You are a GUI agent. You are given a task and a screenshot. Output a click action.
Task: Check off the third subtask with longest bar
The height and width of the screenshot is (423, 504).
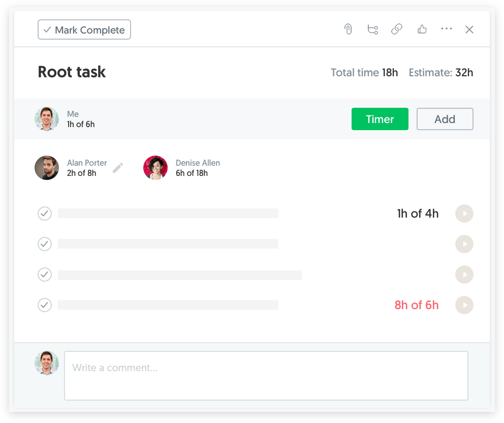pyautogui.click(x=45, y=275)
